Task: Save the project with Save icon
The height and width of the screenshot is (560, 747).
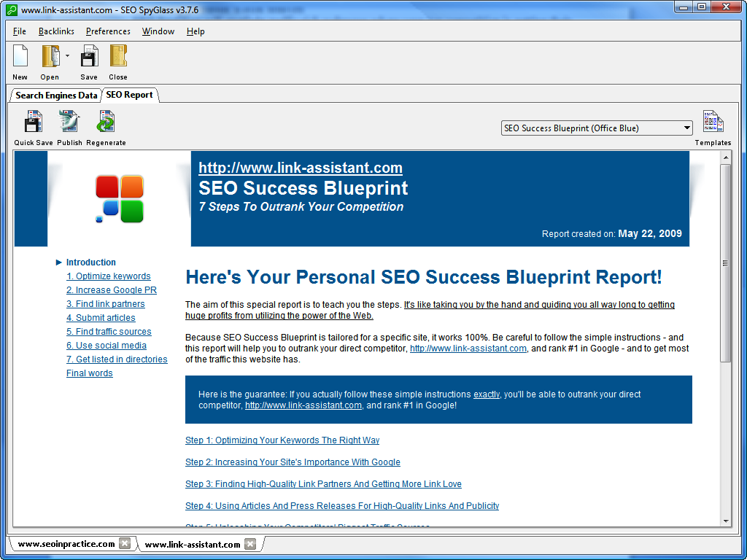Action: point(88,56)
